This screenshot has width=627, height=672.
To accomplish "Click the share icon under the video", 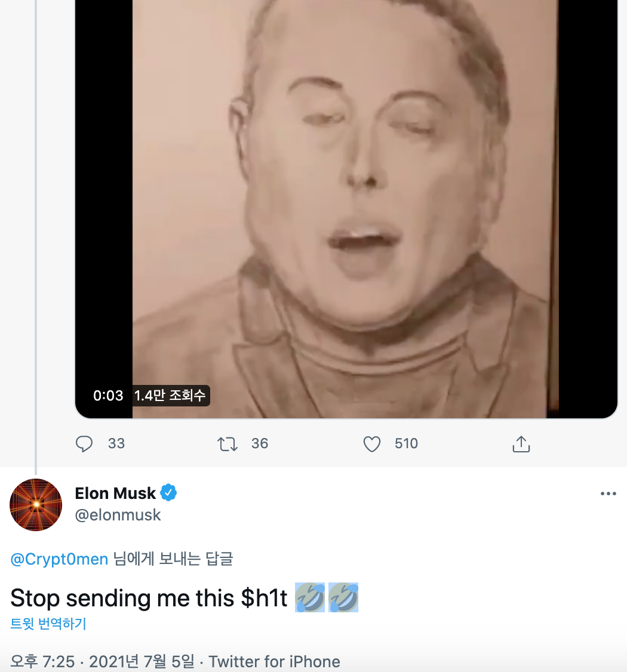I will [521, 444].
